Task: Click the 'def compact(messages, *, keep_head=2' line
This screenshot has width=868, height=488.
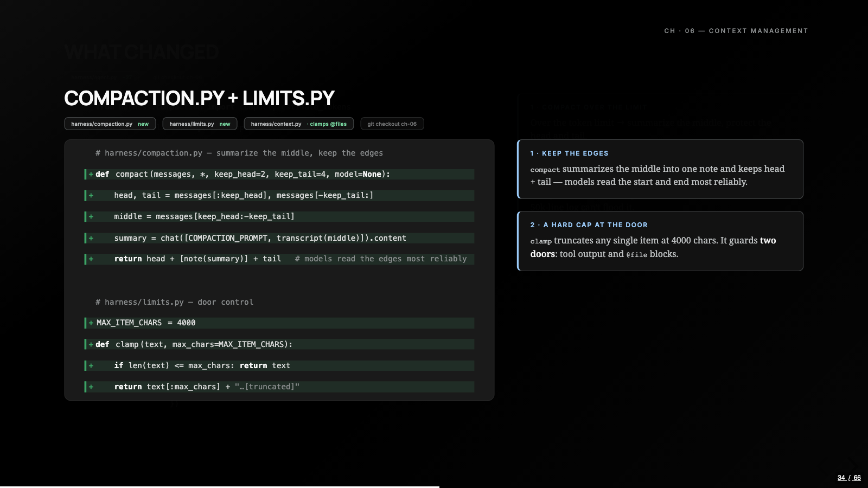Action: [279, 174]
